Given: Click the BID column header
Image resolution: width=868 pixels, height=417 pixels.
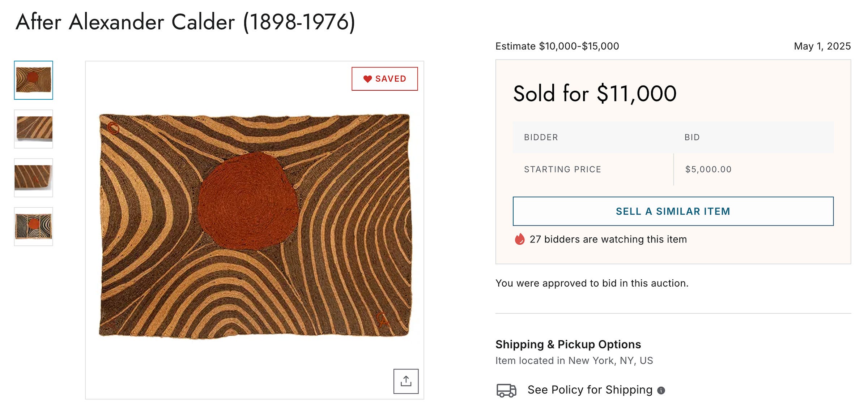Looking at the screenshot, I should 692,137.
